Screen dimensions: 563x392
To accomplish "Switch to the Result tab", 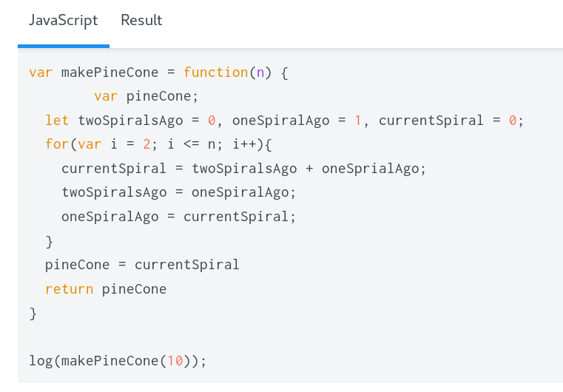I will pyautogui.click(x=141, y=21).
